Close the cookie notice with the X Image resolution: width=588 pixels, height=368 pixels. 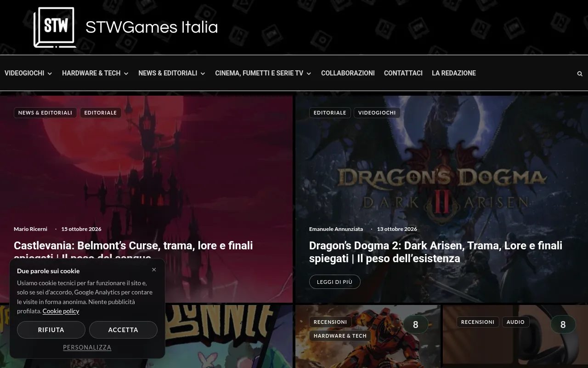click(154, 270)
